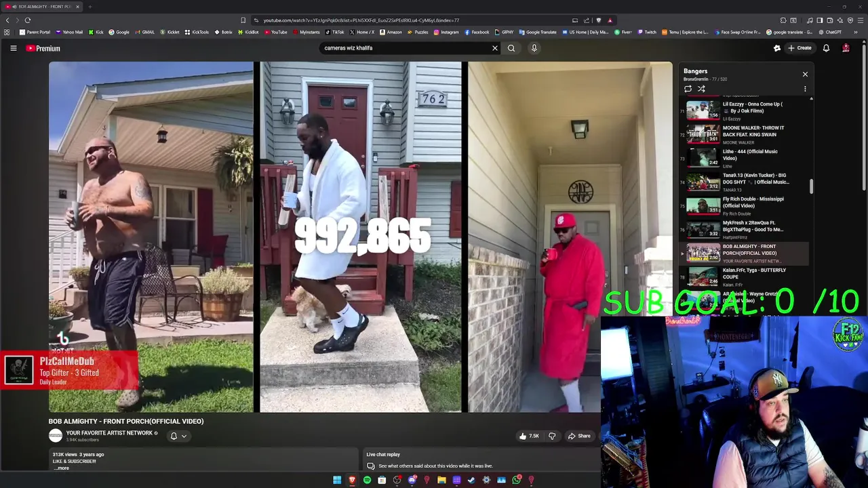Select the BOB ALMIGHTY browser tab
The width and height of the screenshot is (868, 488).
[42, 6]
